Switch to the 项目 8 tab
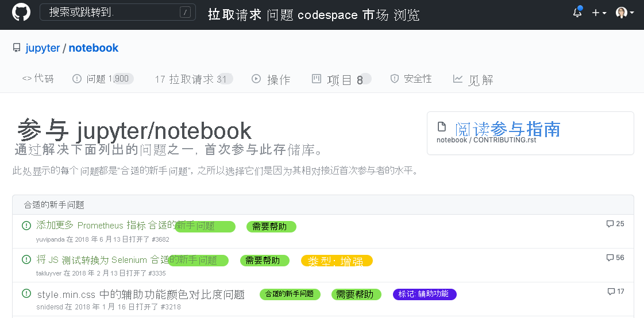The image size is (644, 318). click(x=342, y=79)
